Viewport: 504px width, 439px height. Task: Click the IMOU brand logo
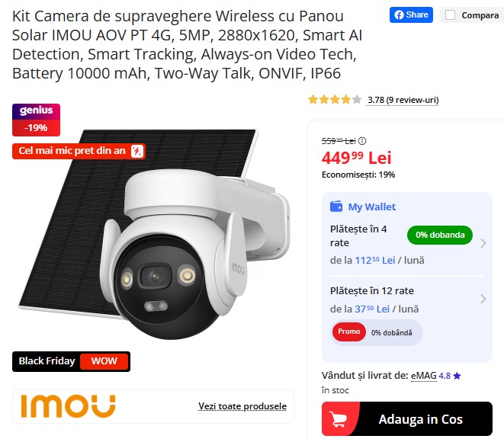[x=68, y=406]
